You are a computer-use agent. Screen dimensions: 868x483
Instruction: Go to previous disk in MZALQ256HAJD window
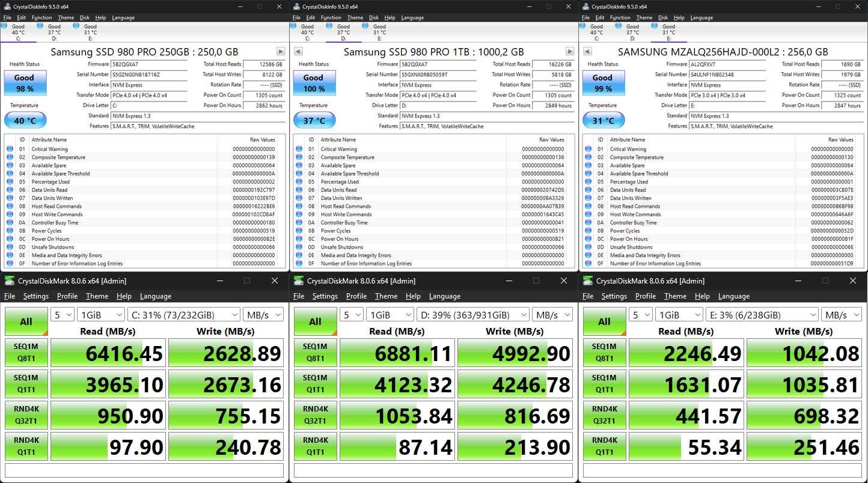coord(587,52)
